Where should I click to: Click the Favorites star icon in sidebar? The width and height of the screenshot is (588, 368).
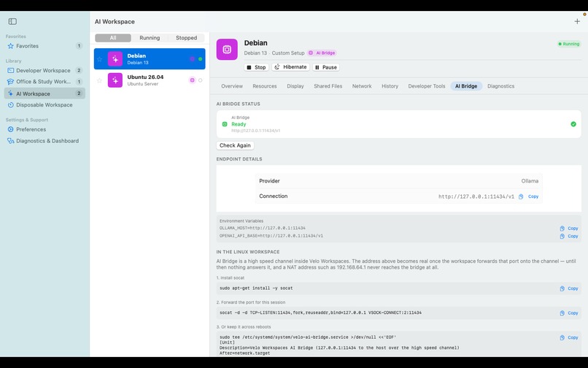click(x=10, y=46)
